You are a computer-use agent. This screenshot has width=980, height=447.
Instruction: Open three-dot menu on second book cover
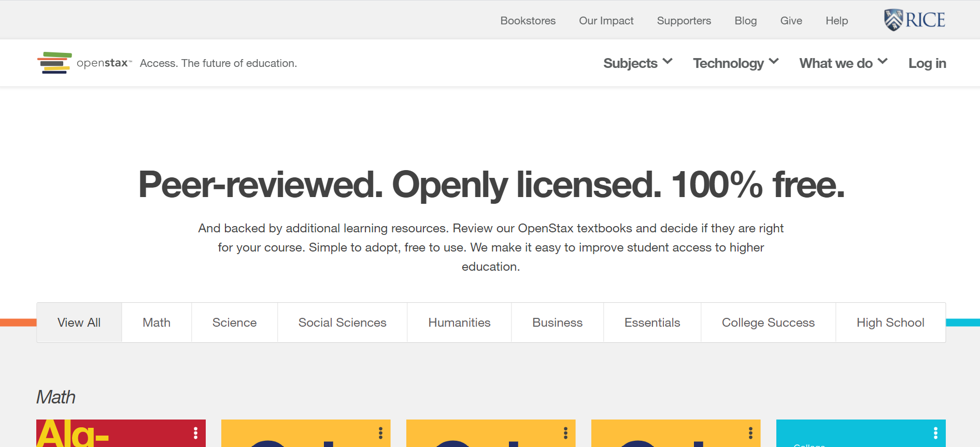click(x=380, y=433)
